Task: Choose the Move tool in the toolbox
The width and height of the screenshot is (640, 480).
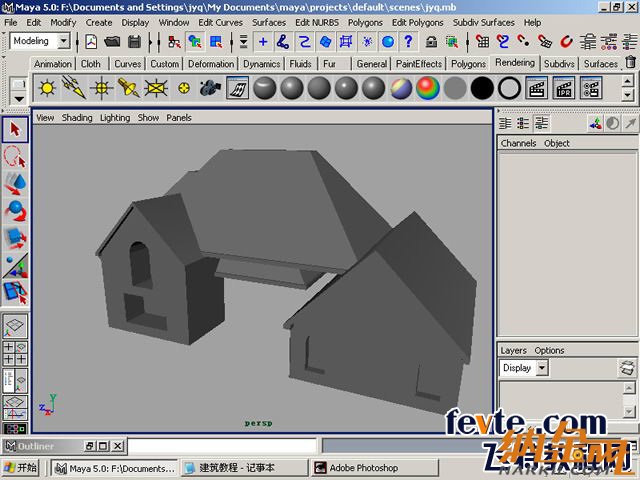Action: (x=15, y=183)
